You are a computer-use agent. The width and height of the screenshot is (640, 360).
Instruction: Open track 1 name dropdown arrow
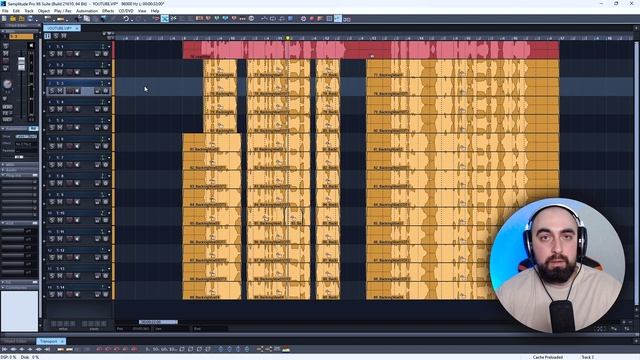tap(109, 47)
